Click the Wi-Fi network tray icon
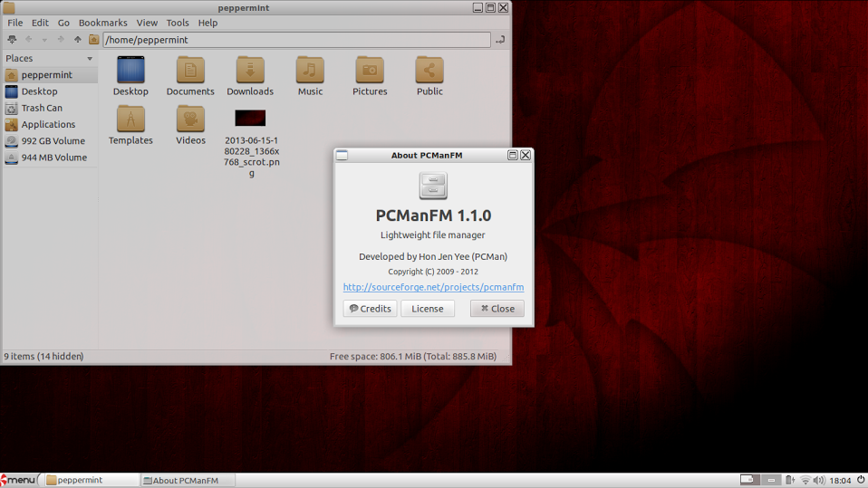Image resolution: width=868 pixels, height=488 pixels. 805,480
